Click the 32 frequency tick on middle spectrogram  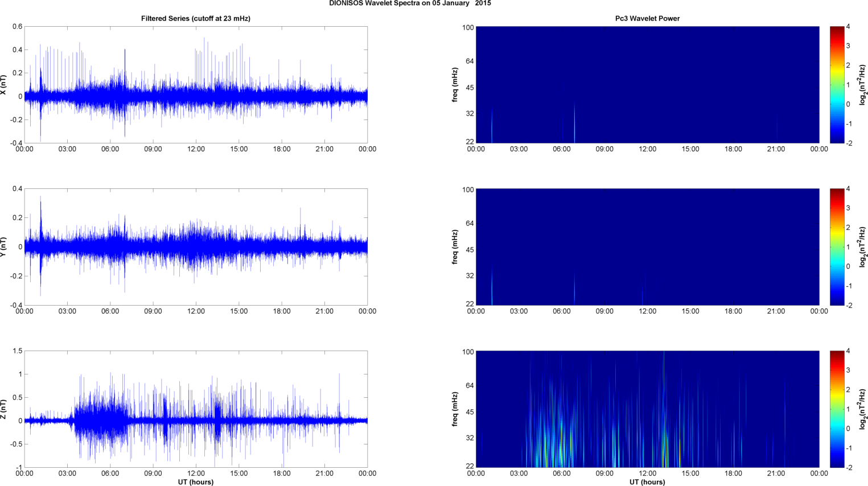pos(469,276)
